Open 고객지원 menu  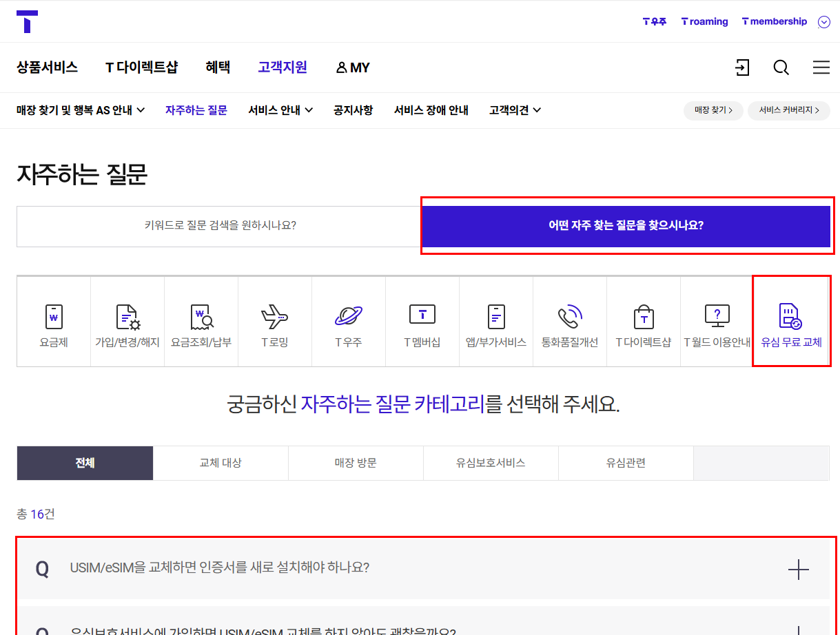[x=283, y=67]
